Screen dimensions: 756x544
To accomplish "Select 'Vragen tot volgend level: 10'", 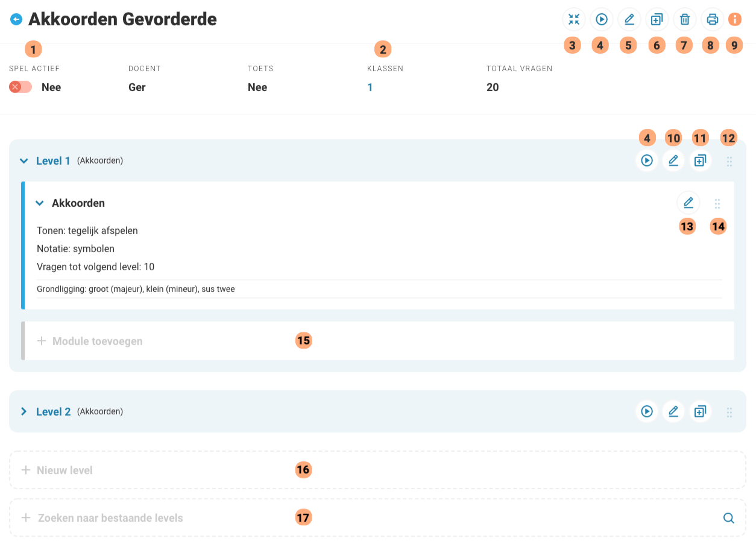I will coord(96,267).
